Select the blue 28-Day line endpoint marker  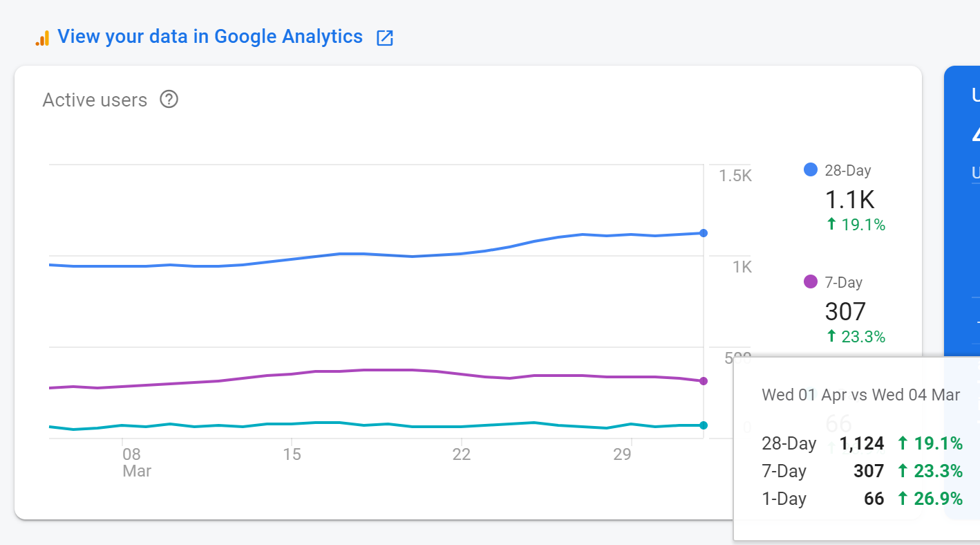point(704,233)
